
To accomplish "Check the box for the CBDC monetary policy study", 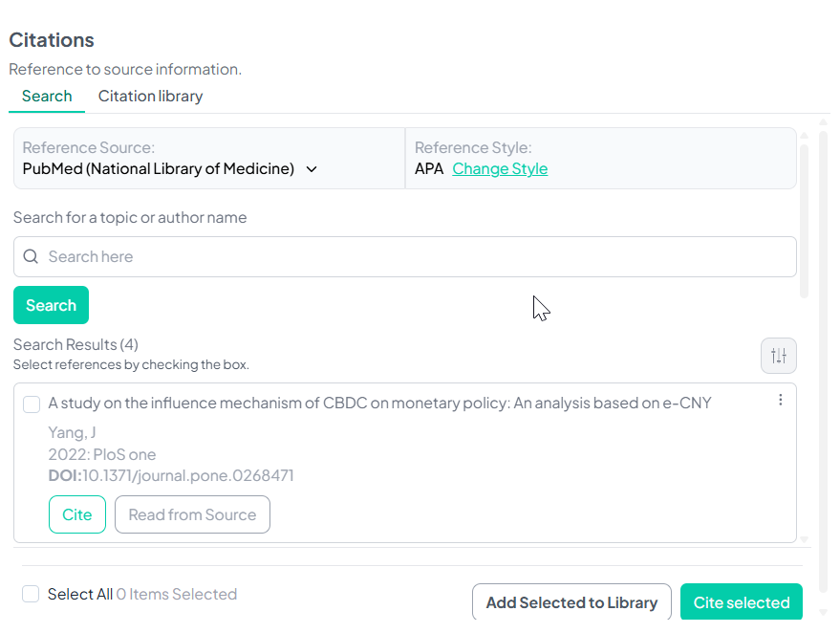I will point(32,404).
